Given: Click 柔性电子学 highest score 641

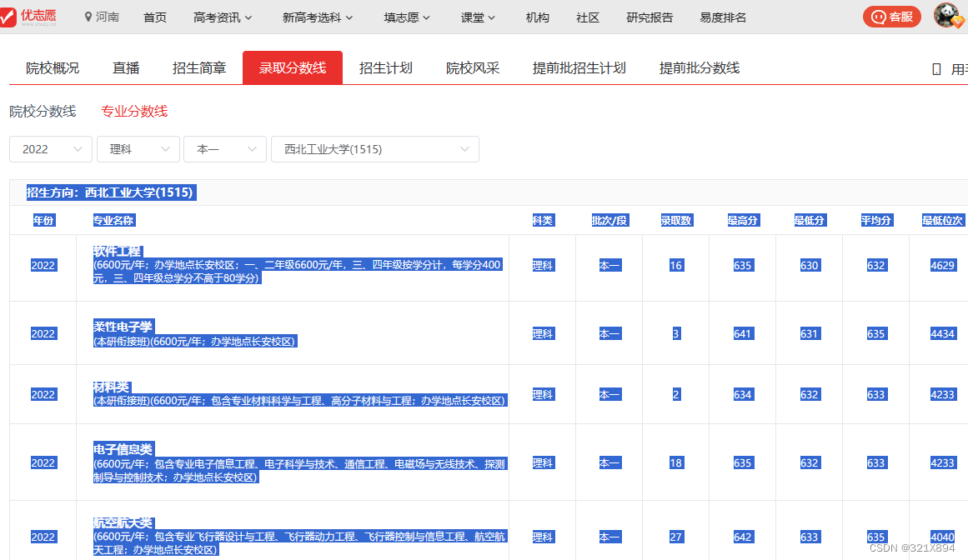Looking at the screenshot, I should [743, 333].
